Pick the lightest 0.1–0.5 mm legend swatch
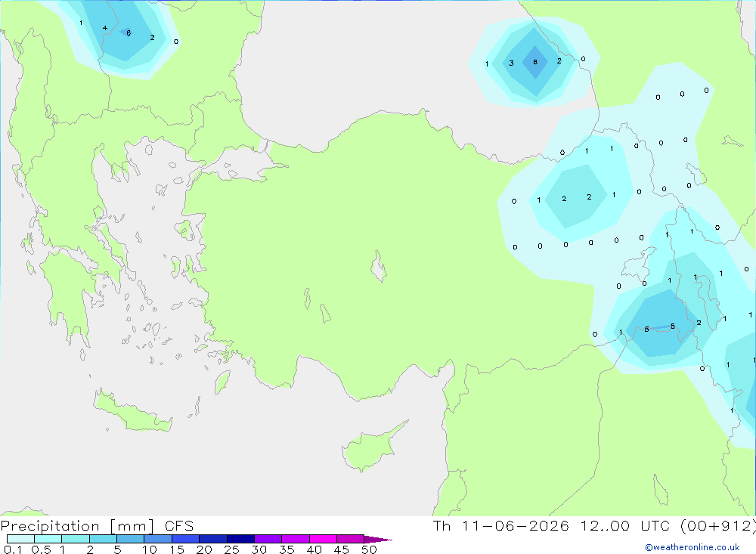This screenshot has width=756, height=554. (20, 539)
